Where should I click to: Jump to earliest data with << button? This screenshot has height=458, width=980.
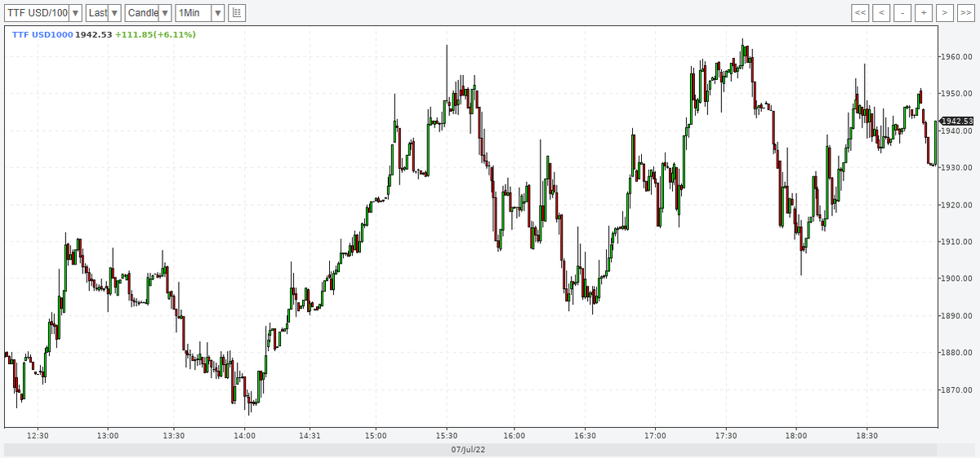tap(860, 13)
